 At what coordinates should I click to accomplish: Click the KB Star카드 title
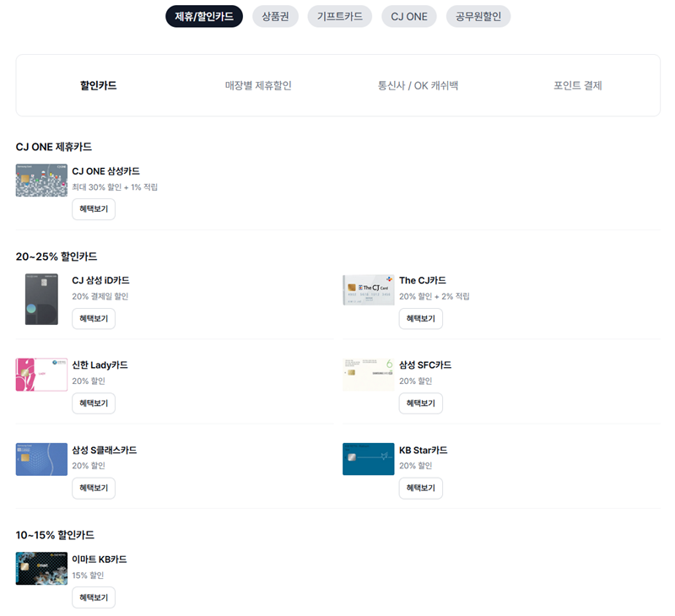point(424,451)
